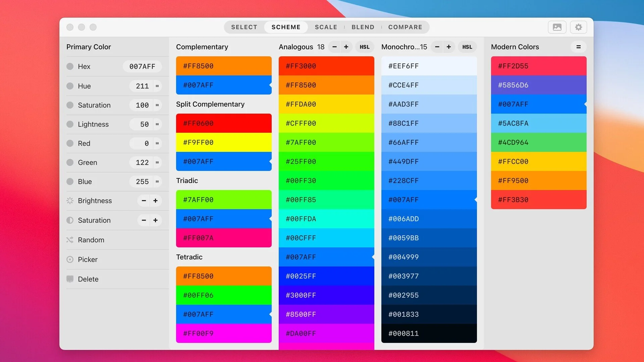The width and height of the screenshot is (644, 362).
Task: Switch to the SCALE tab
Action: pyautogui.click(x=326, y=27)
